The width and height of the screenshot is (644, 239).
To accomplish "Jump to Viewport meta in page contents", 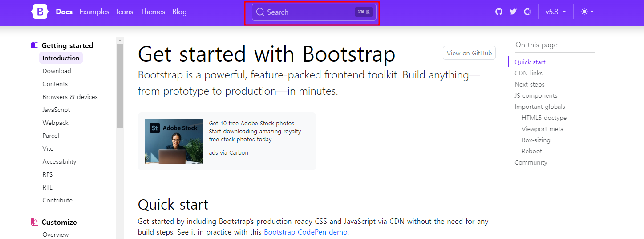I will [x=543, y=129].
